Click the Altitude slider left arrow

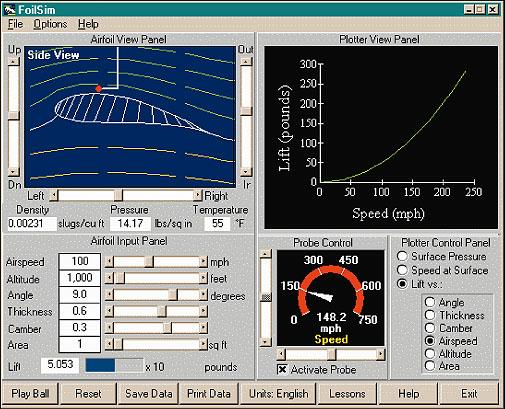pos(109,278)
